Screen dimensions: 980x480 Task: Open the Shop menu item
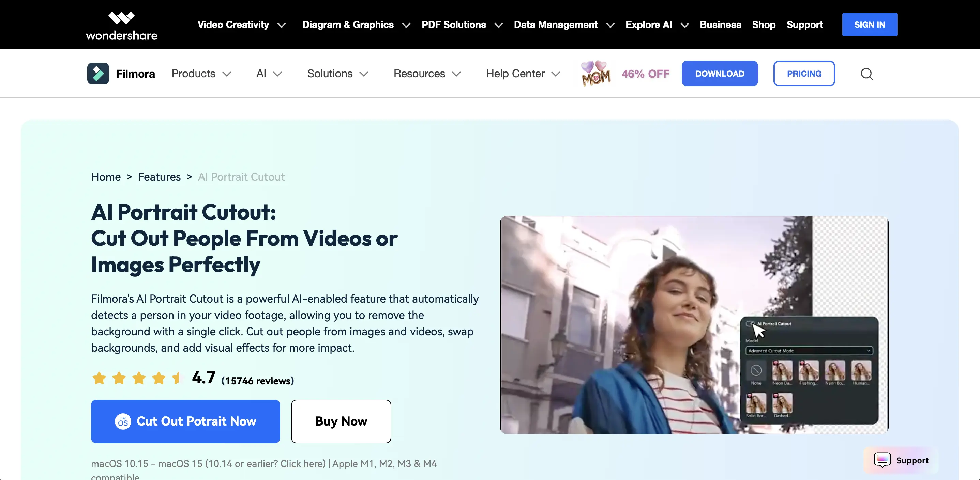pyautogui.click(x=764, y=25)
